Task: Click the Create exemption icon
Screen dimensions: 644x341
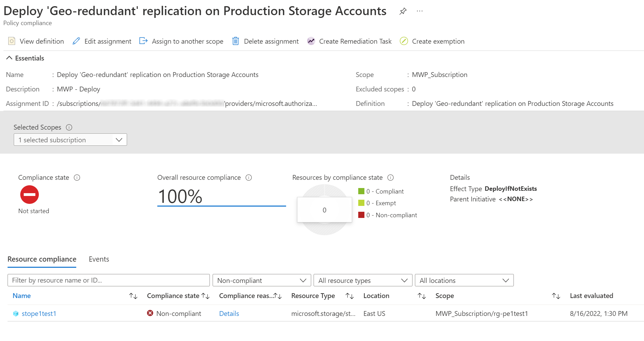Action: (404, 41)
